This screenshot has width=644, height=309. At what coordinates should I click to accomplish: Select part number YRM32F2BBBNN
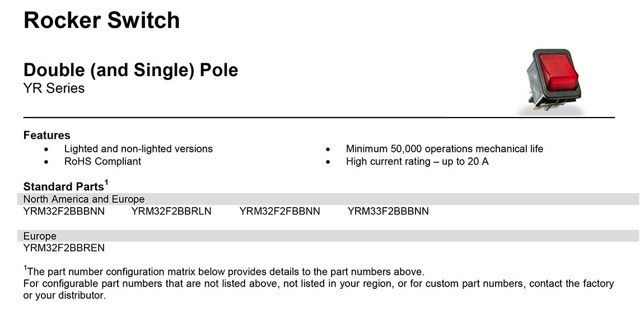click(x=64, y=212)
